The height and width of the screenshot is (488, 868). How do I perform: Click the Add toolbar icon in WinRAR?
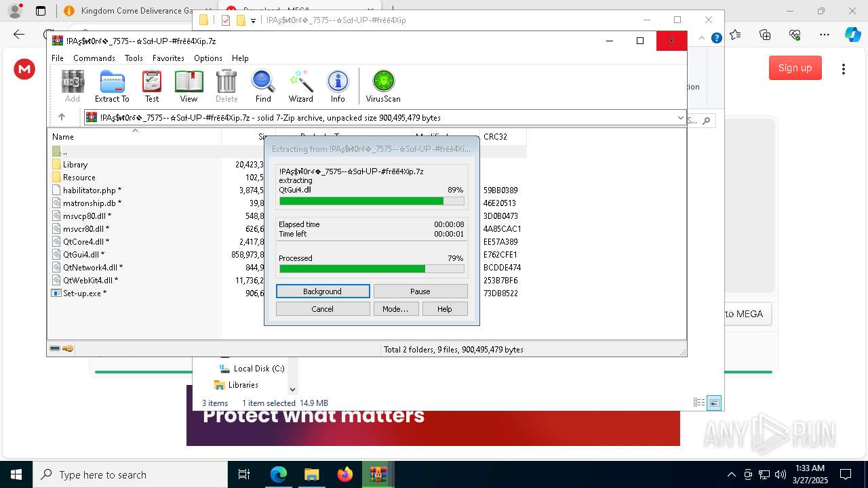point(73,86)
